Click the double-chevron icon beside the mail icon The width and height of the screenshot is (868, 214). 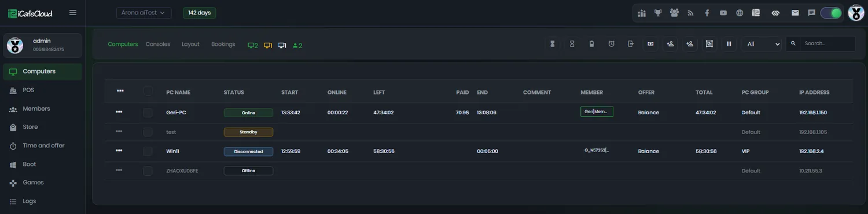click(776, 13)
